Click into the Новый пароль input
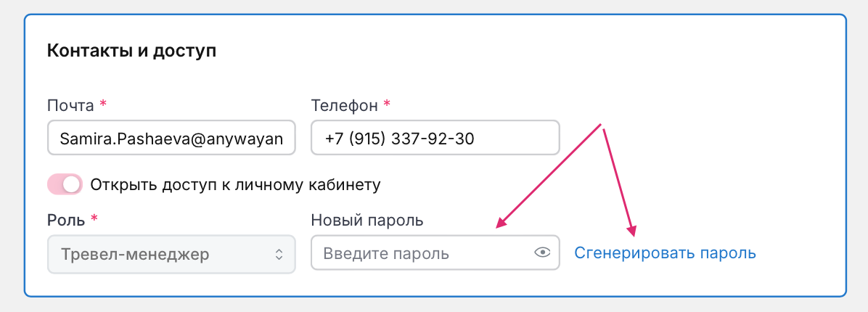Viewport: 868px width, 312px height. click(x=421, y=253)
